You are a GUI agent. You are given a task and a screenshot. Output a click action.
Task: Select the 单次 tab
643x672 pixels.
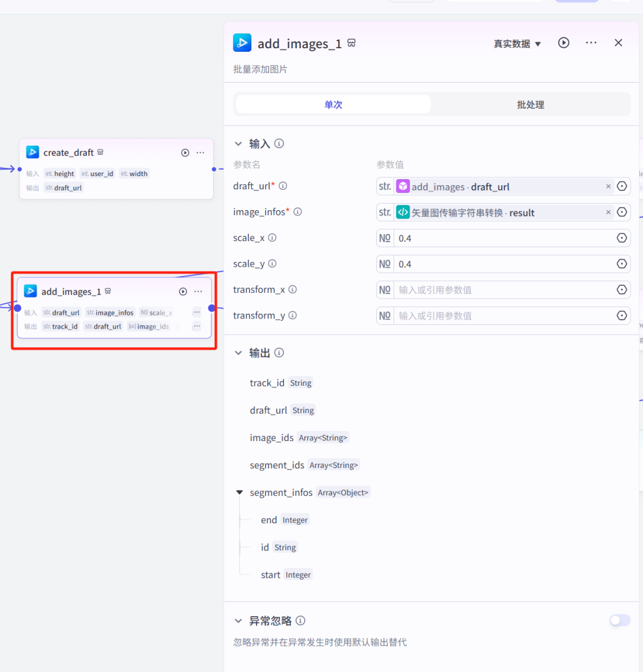coord(333,104)
